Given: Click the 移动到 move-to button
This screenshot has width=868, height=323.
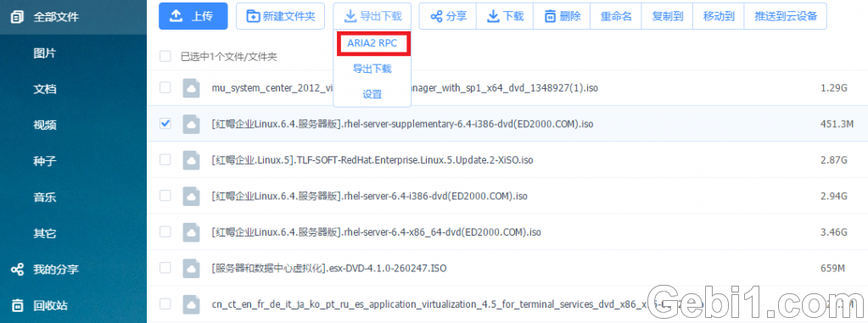Looking at the screenshot, I should coord(719,16).
